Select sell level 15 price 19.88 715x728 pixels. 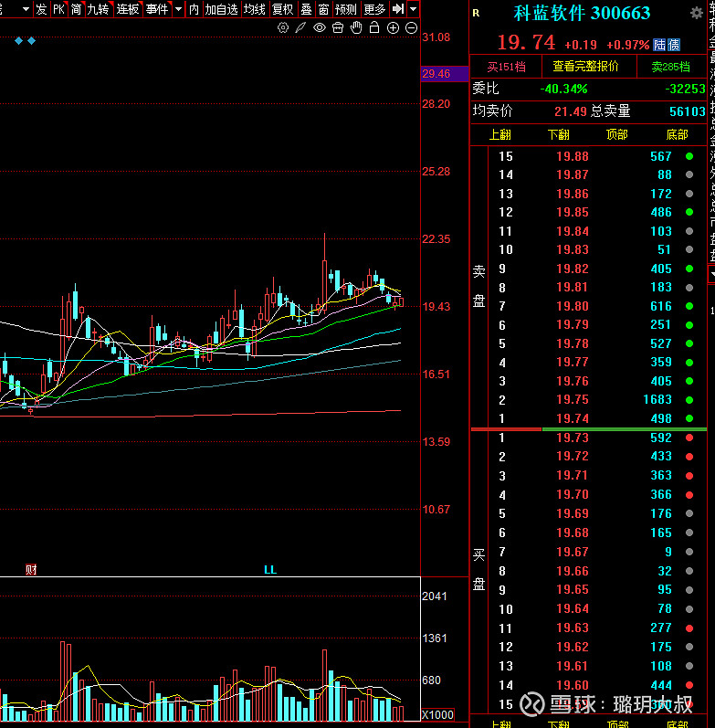tap(573, 156)
